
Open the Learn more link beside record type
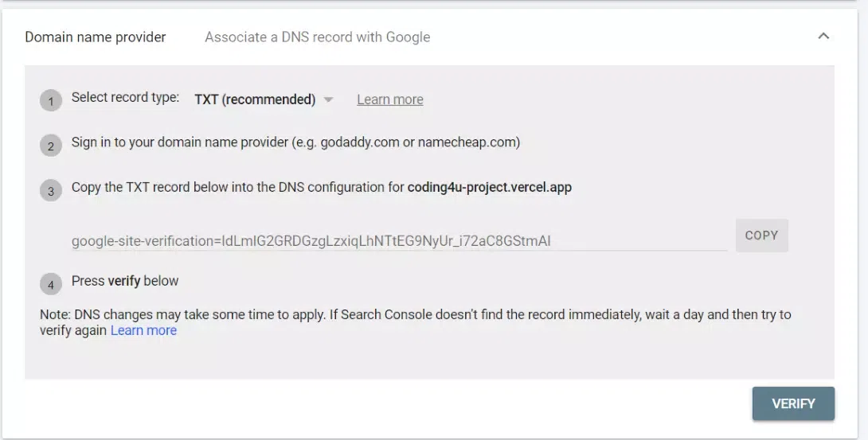click(389, 99)
